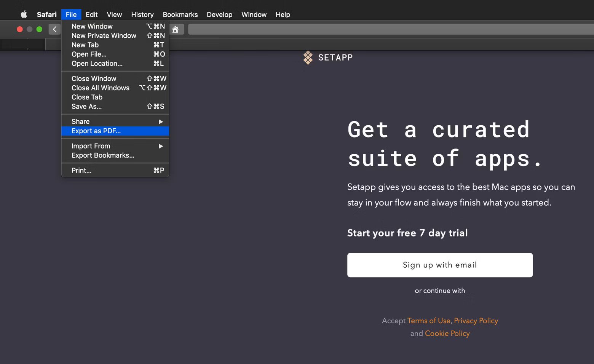Viewport: 594px width, 364px height.
Task: Choose Save As in File menu
Action: pos(87,107)
